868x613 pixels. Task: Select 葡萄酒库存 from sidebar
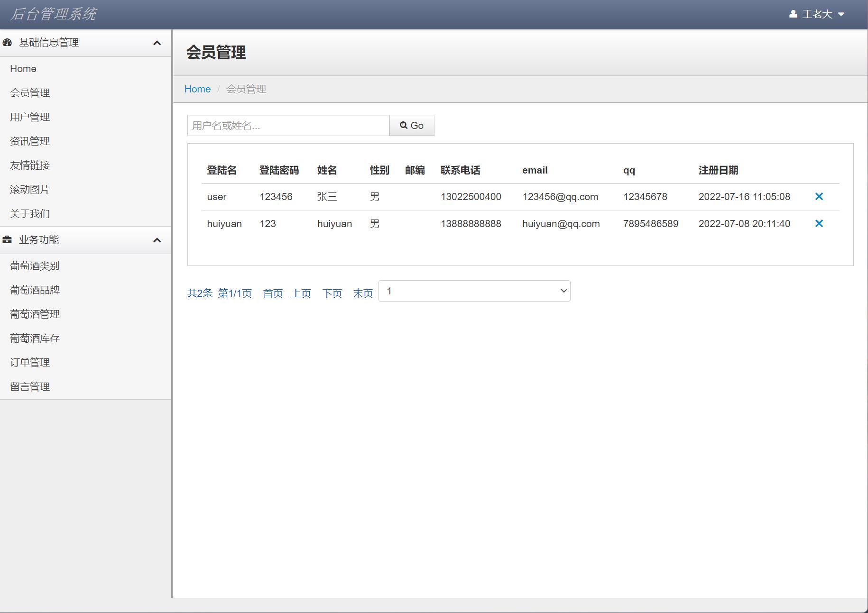tap(35, 339)
